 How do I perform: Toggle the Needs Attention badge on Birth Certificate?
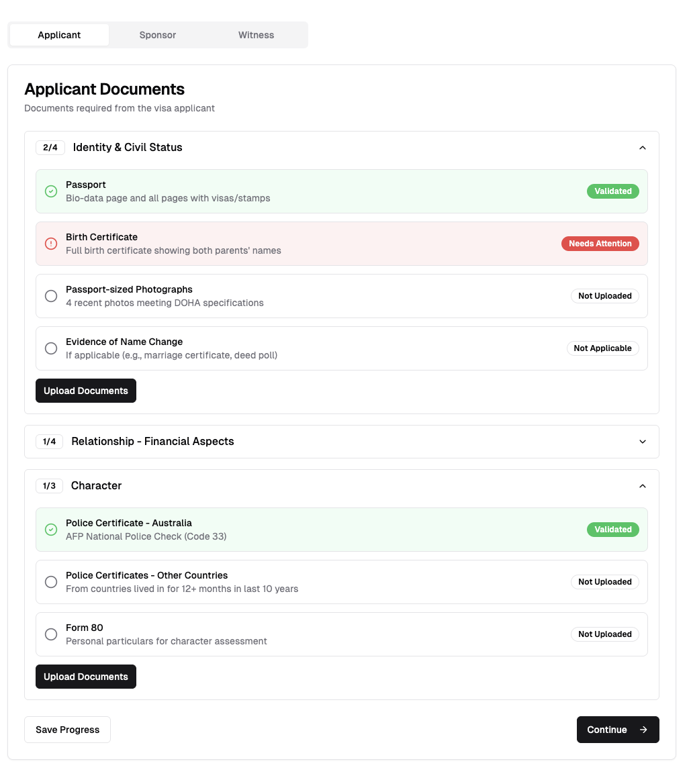[600, 244]
